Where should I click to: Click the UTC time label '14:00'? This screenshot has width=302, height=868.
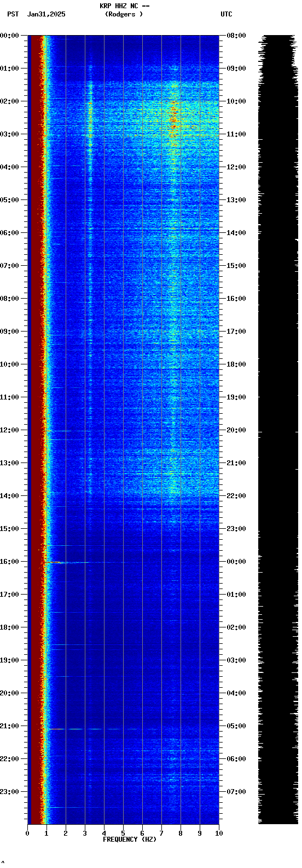pyautogui.click(x=236, y=233)
